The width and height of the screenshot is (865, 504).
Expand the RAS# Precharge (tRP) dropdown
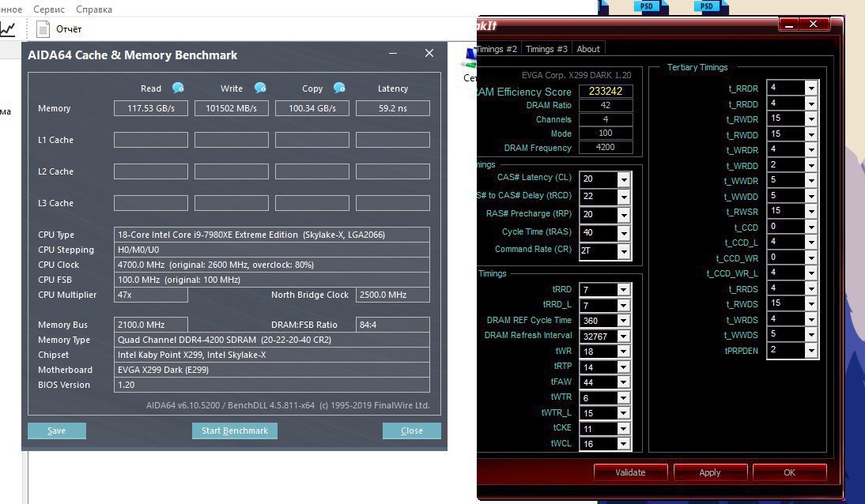tap(623, 215)
